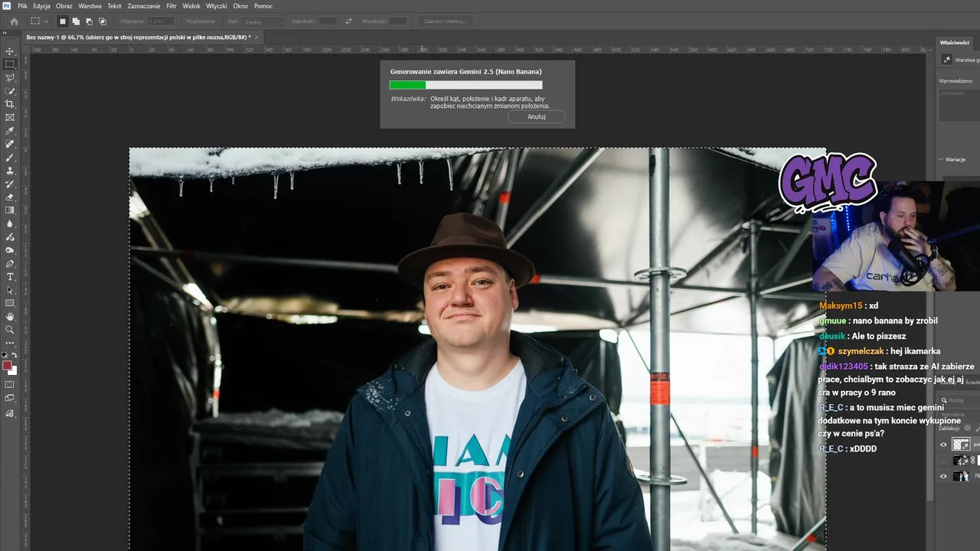Select the Gradient tool

10,210
